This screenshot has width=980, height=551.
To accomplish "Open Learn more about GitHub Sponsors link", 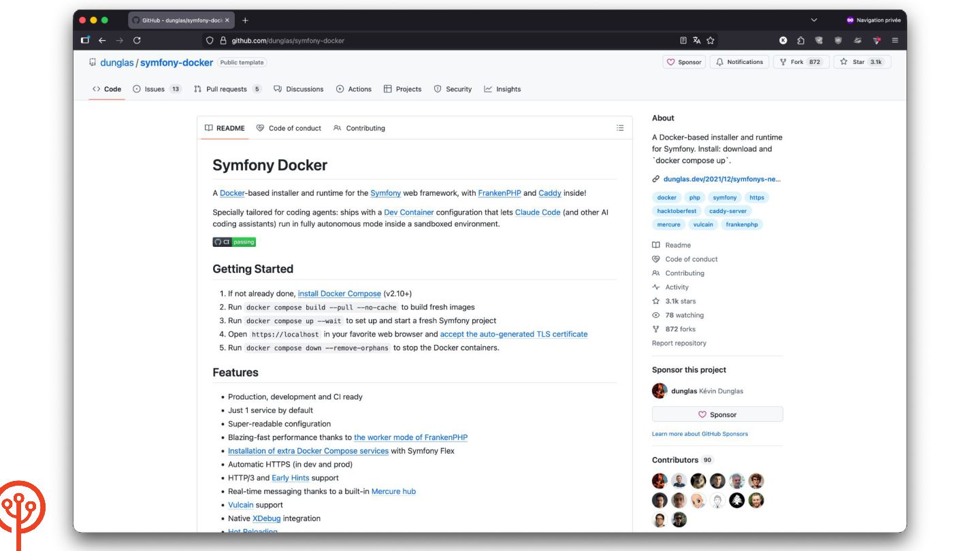I will click(x=700, y=434).
